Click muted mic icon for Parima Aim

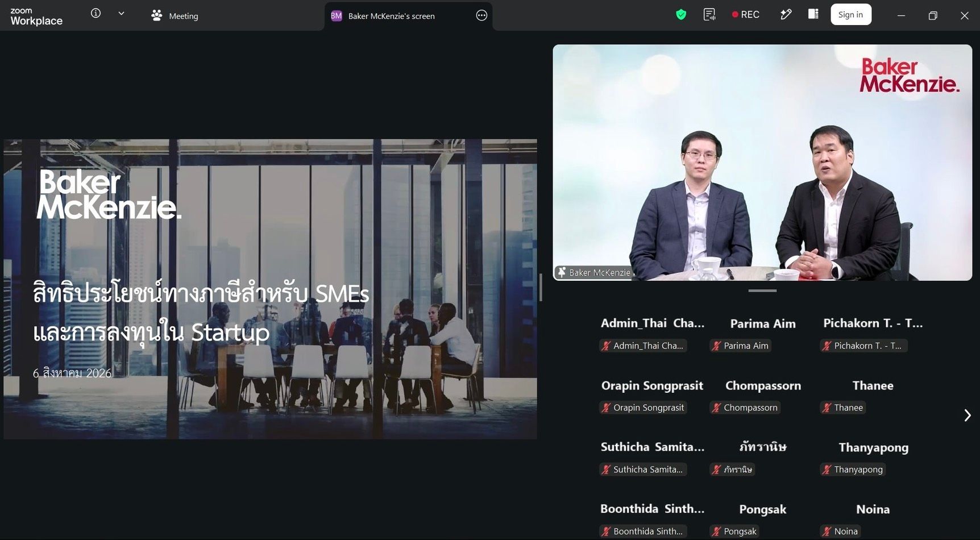[x=716, y=346]
